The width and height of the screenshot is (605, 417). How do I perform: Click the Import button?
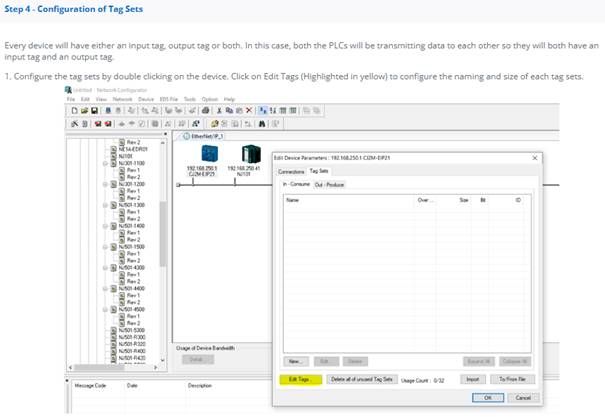pos(473,380)
